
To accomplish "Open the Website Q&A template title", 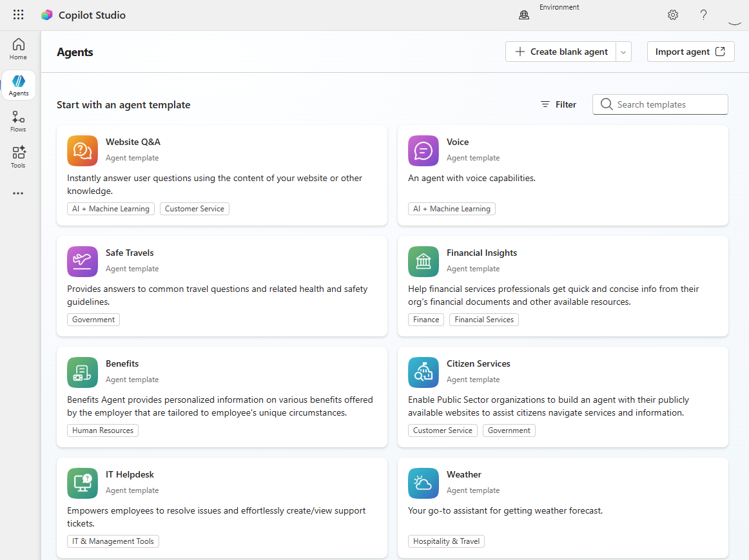I will tap(133, 142).
